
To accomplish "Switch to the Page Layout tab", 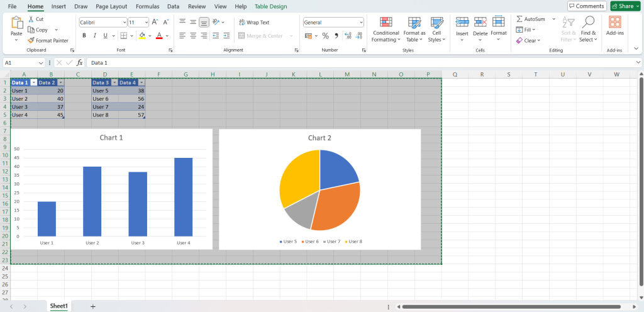I will tap(111, 6).
